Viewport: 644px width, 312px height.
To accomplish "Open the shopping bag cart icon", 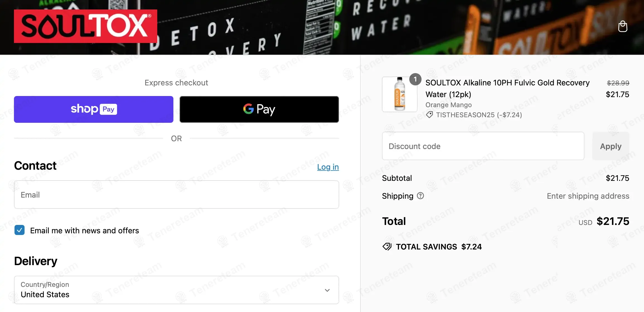I will tap(623, 27).
